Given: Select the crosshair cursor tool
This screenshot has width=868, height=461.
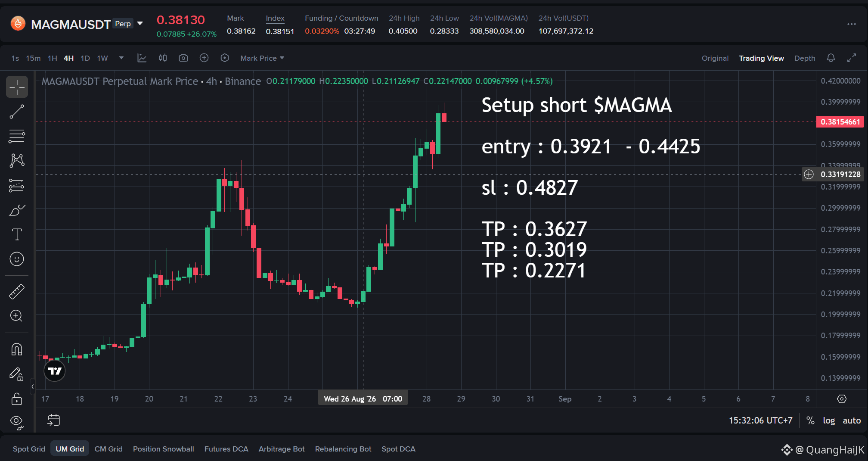Looking at the screenshot, I should (x=17, y=87).
